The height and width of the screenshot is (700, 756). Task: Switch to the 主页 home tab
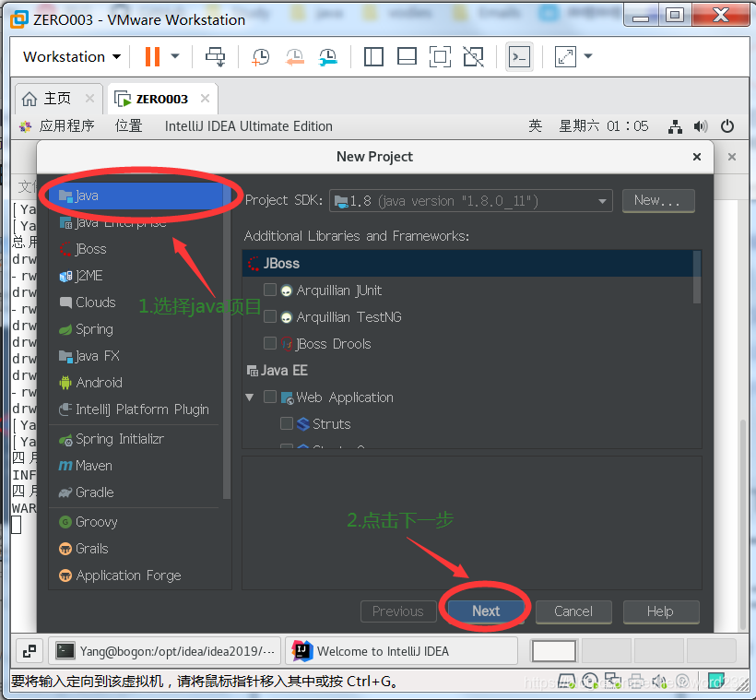pyautogui.click(x=58, y=99)
